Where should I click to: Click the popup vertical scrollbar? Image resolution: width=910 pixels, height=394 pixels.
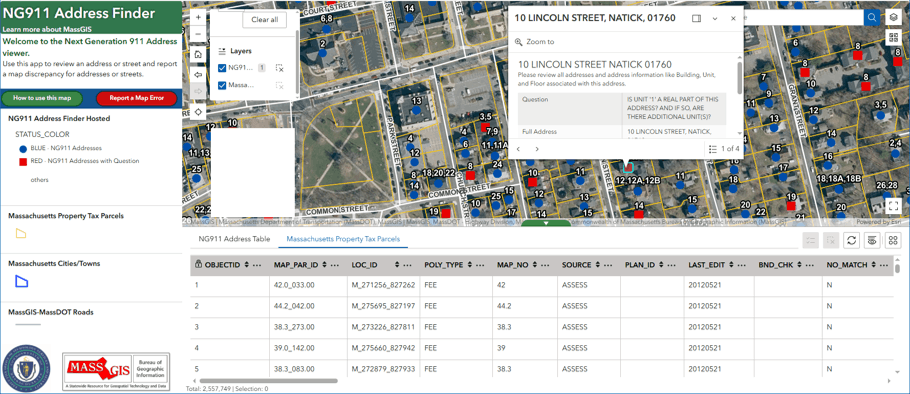coord(739,78)
